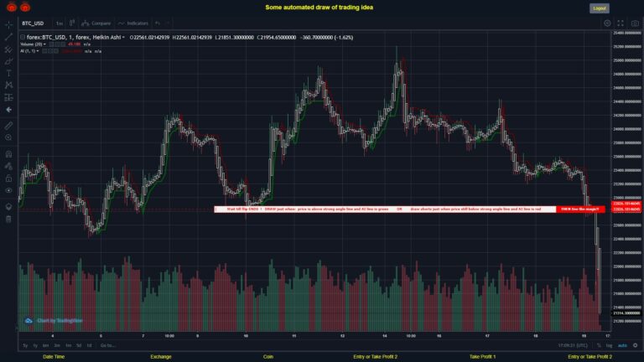Click the Exchange column header
The width and height of the screenshot is (644, 362).
(161, 357)
